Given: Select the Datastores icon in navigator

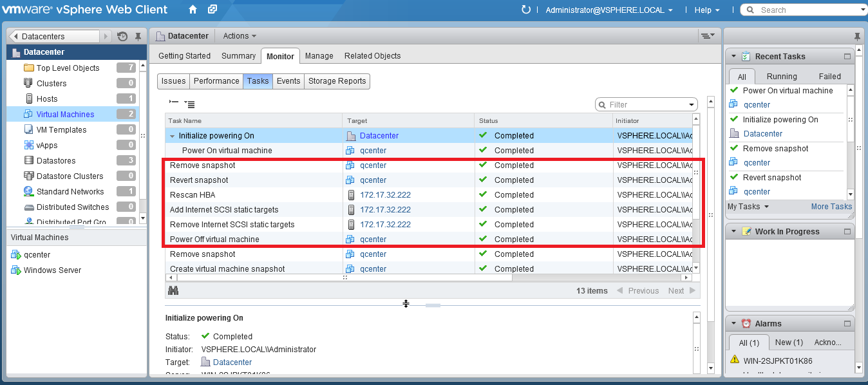Looking at the screenshot, I should pyautogui.click(x=28, y=160).
